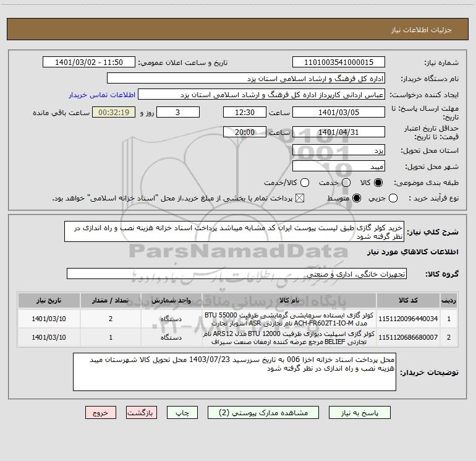Select the کالا/خدمت radio button
The width and height of the screenshot is (476, 461).
305,183
